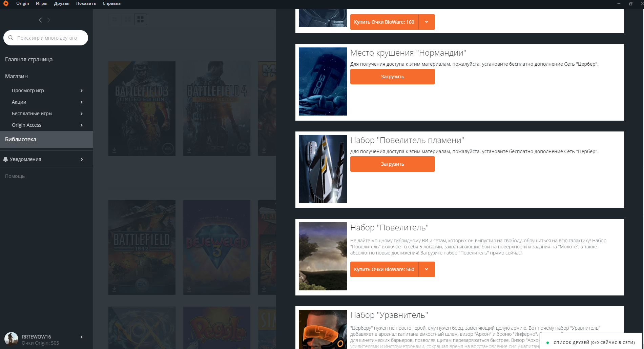Click the Origin Access sidebar item

click(x=26, y=125)
